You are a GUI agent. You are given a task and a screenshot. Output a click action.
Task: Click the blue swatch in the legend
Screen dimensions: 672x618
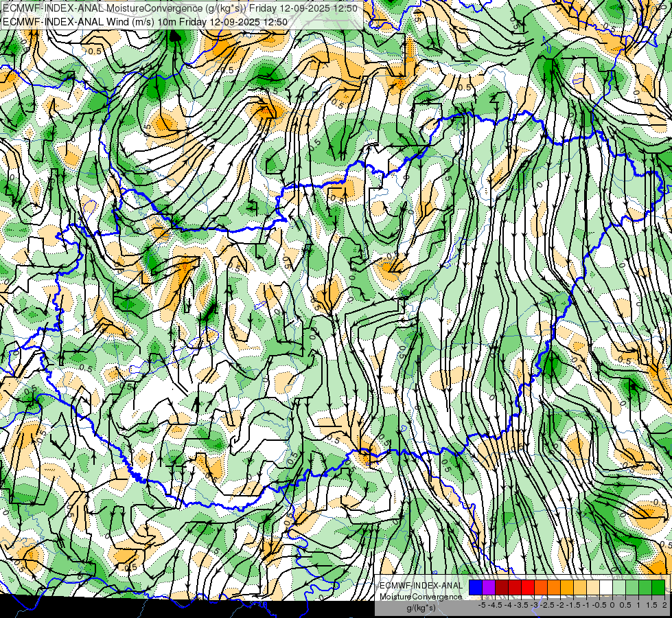(476, 587)
